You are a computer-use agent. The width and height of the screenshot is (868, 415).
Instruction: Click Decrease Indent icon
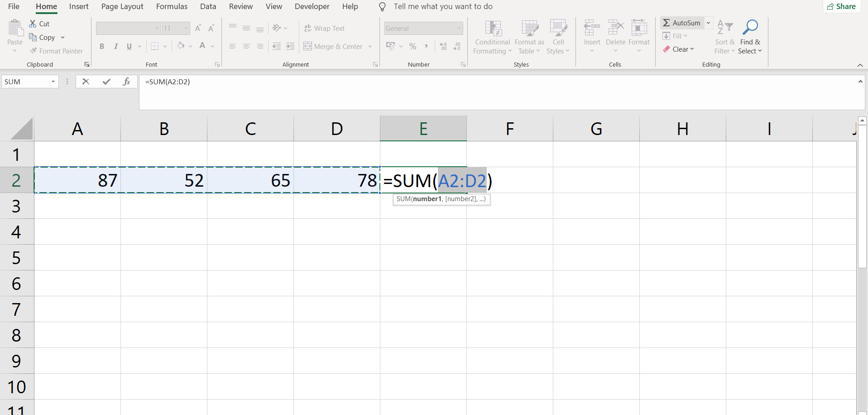tap(277, 46)
